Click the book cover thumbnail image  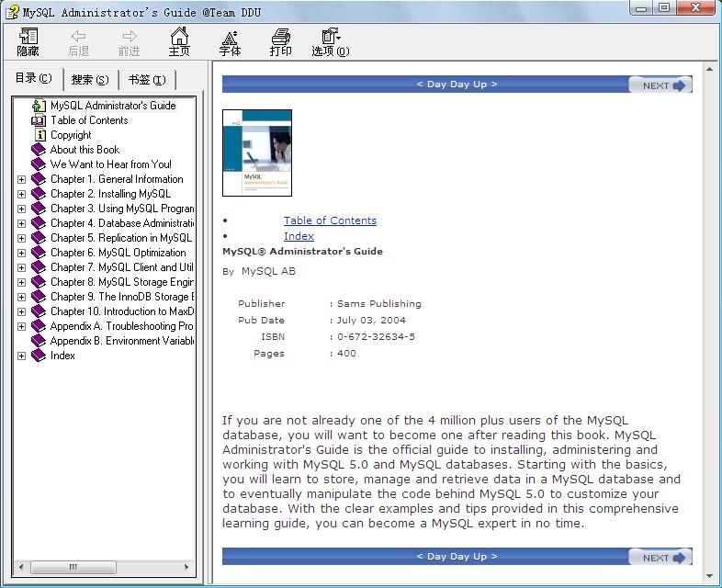click(257, 153)
